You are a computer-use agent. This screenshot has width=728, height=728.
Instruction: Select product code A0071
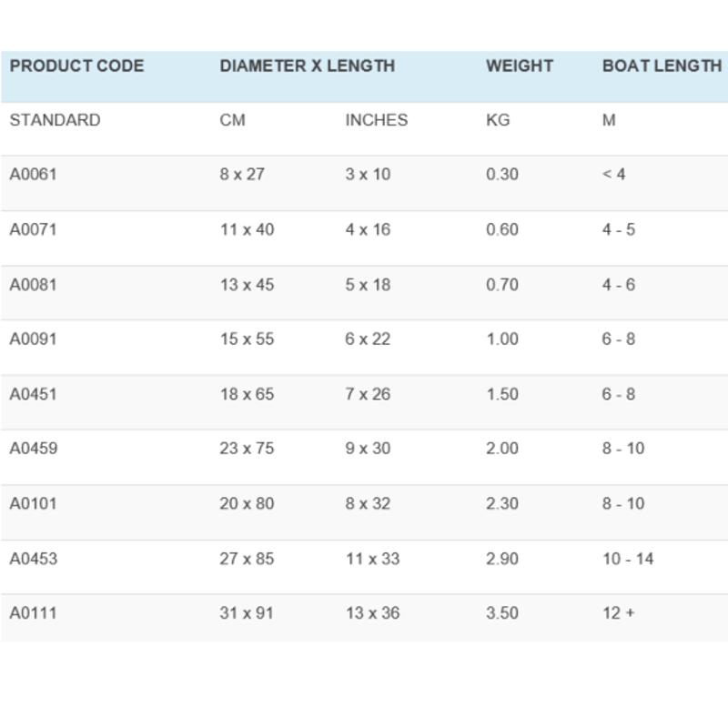click(33, 229)
